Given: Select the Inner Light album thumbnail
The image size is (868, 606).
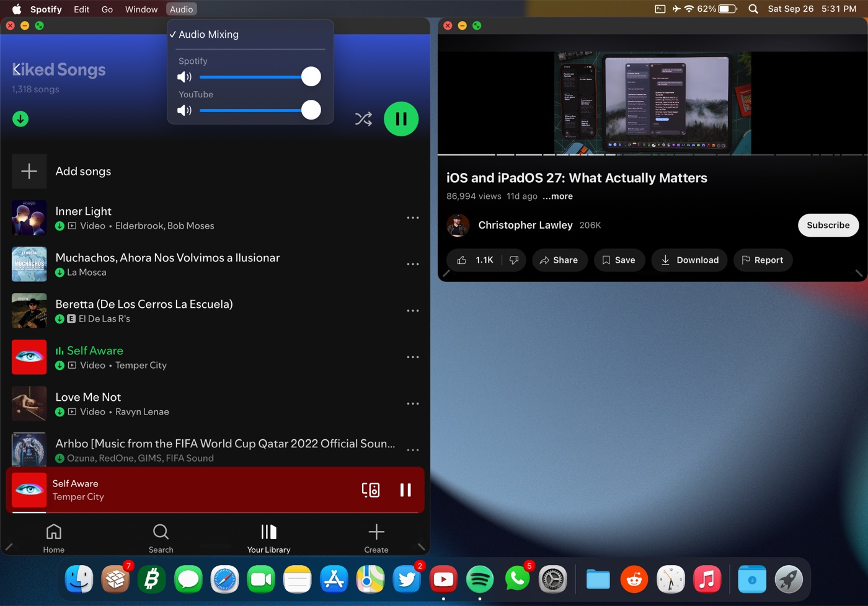Looking at the screenshot, I should click(29, 217).
